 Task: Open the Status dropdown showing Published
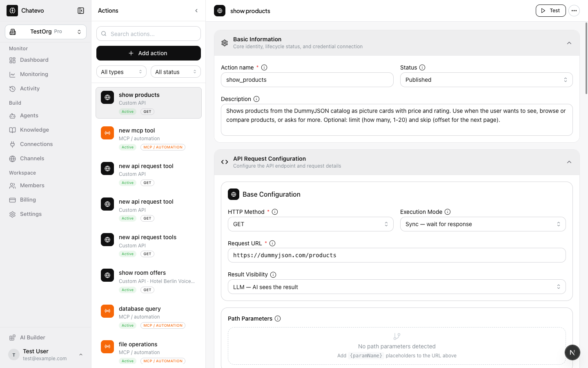[486, 80]
